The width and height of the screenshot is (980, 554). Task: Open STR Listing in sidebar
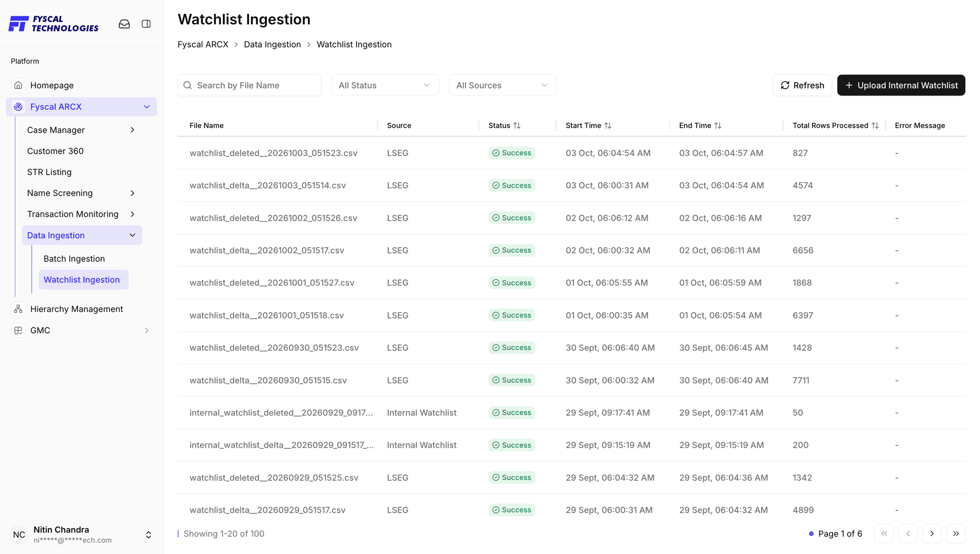coord(49,172)
